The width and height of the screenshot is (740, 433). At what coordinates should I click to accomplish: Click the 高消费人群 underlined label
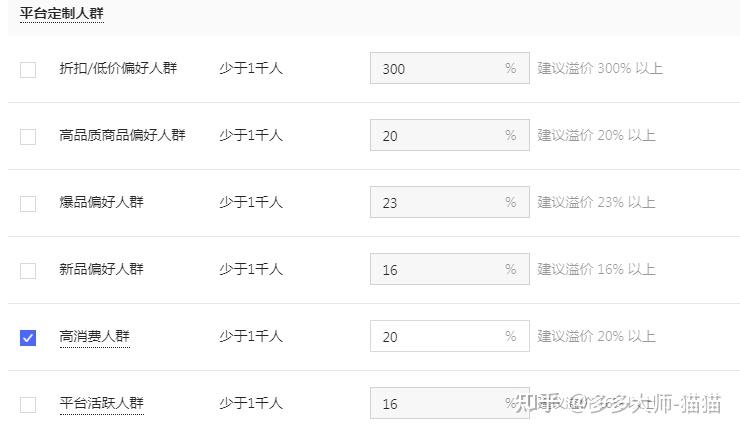(x=95, y=337)
